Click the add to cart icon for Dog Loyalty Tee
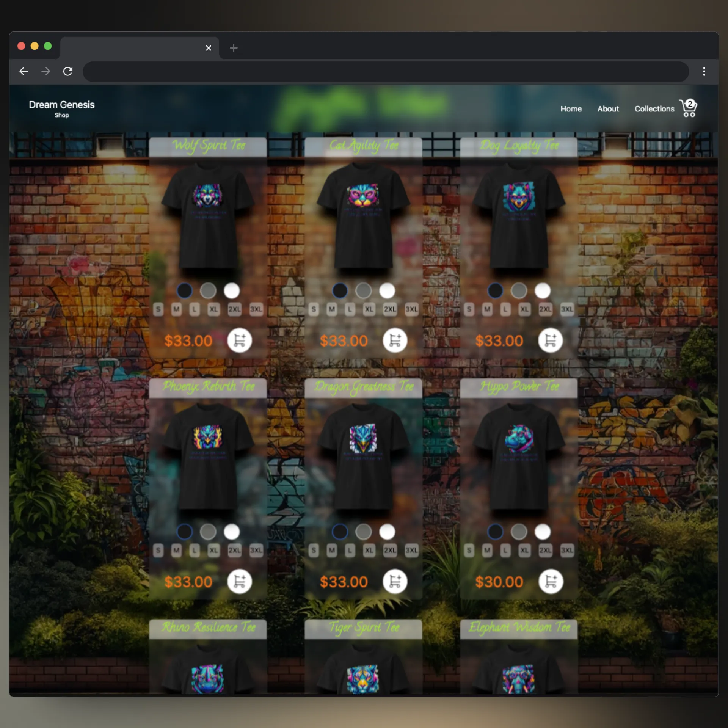This screenshot has height=728, width=728. [549, 340]
